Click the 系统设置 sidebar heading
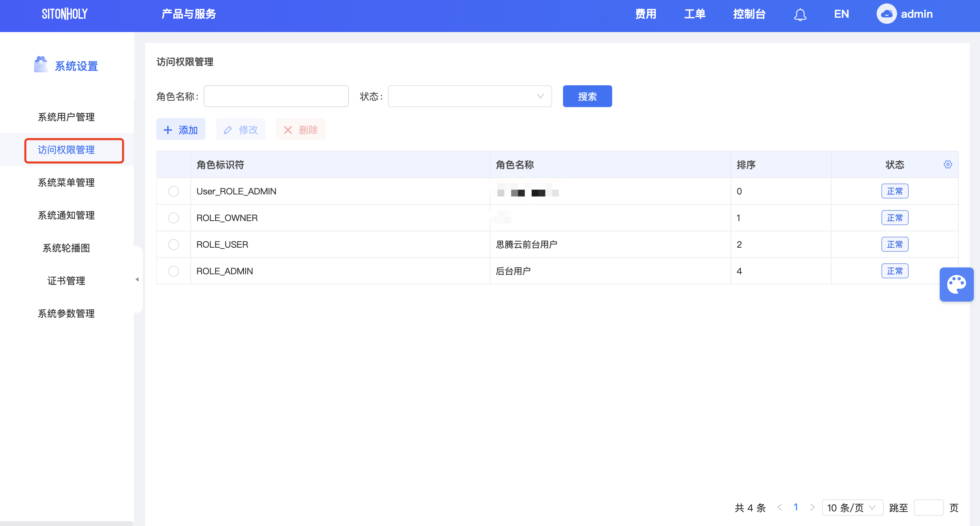Screen dimensions: 980x526 [x=76, y=66]
